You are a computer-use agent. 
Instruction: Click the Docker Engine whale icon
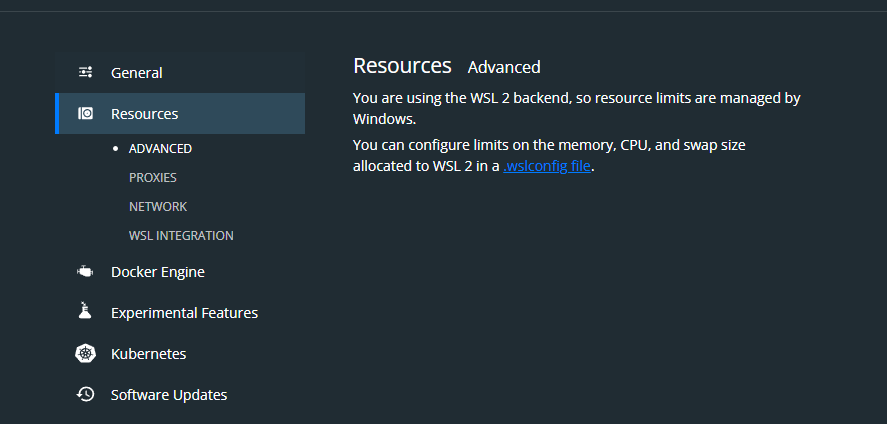[86, 272]
